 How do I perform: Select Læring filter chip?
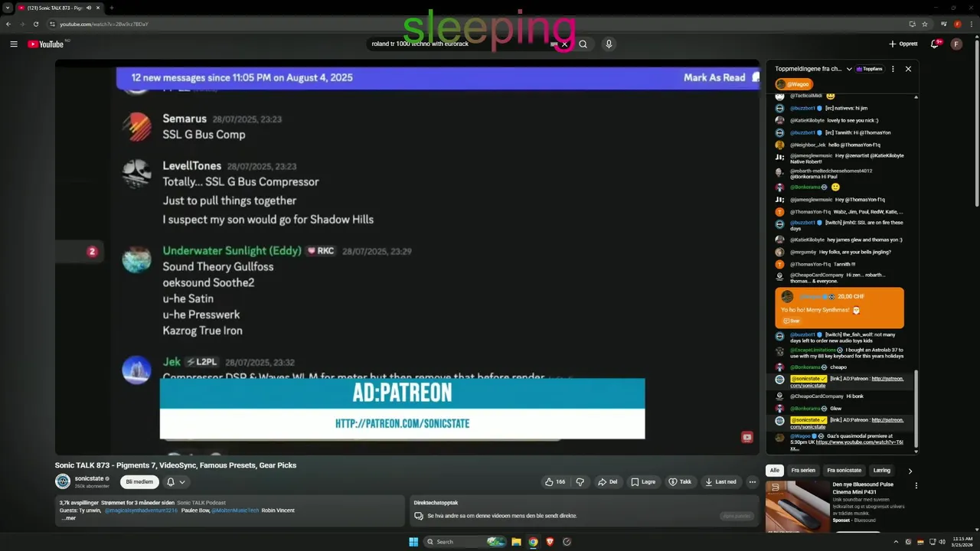coord(882,471)
